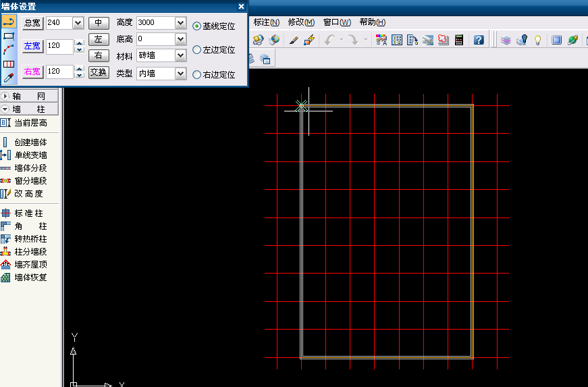Open the 修改(M) menu
Screen dimensions: 588x387
click(301, 22)
